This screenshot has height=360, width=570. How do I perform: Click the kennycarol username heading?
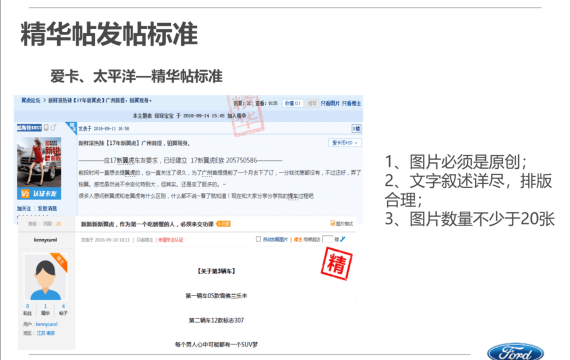coord(45,240)
